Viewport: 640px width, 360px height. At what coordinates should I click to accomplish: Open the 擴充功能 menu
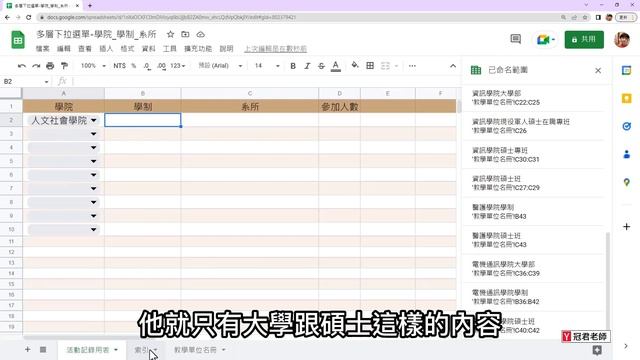[x=198, y=49]
